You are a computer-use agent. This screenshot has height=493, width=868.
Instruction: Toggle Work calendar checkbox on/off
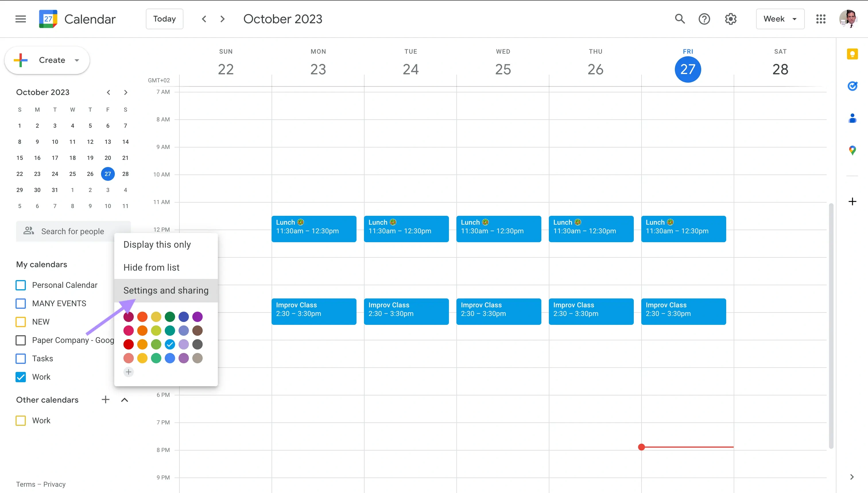tap(22, 377)
